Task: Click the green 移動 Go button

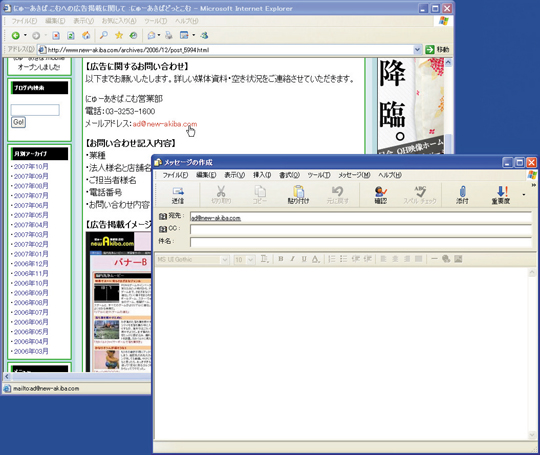Action: (437, 50)
